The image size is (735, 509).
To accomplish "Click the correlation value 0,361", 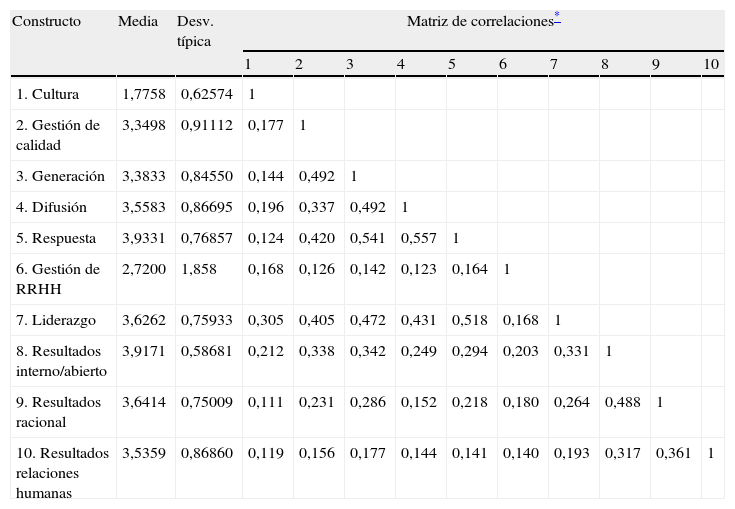I will coord(673,453).
